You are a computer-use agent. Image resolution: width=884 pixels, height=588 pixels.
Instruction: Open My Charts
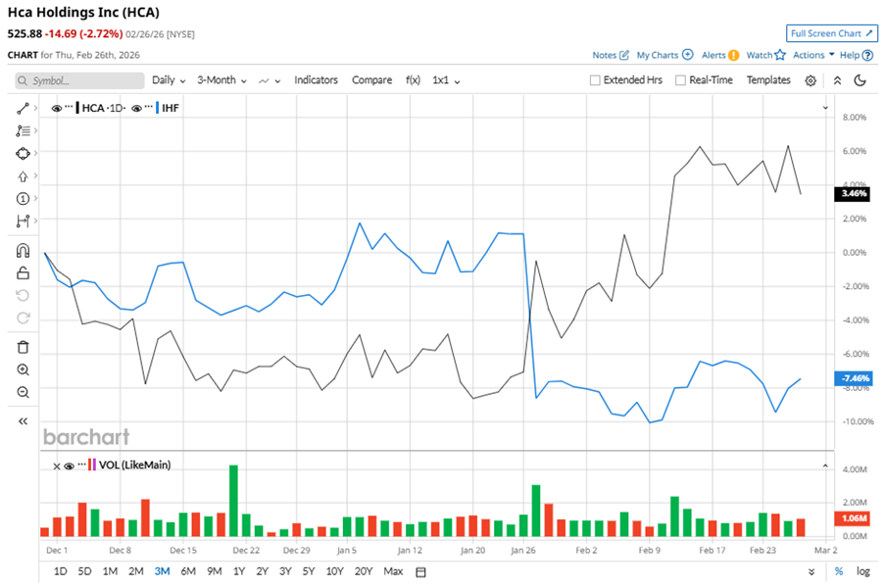tap(664, 55)
